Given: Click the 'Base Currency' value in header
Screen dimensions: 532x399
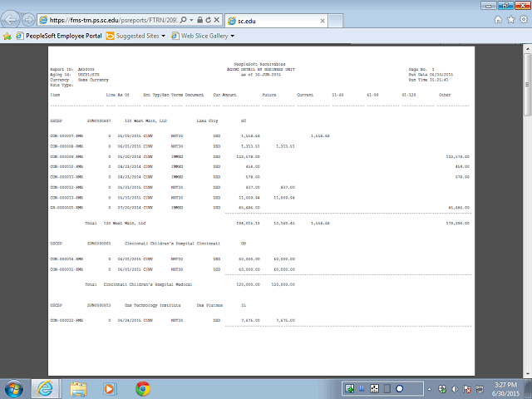Looking at the screenshot, I should click(93, 80).
